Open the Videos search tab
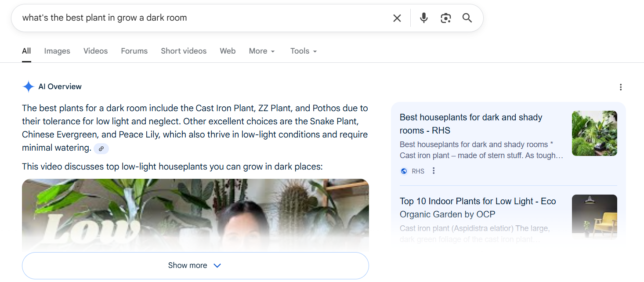This screenshot has height=282, width=644. pos(95,51)
